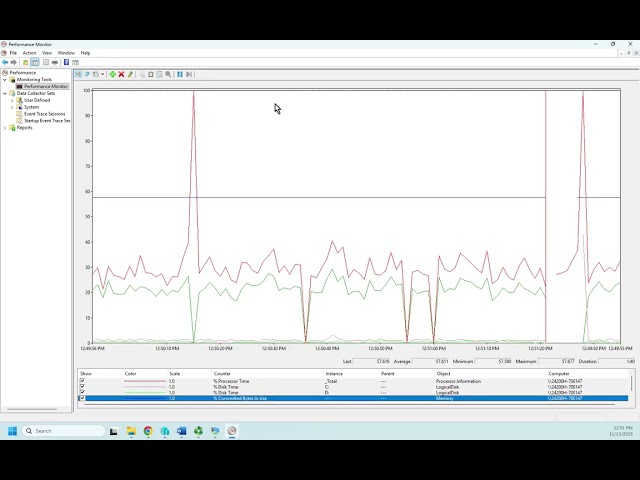This screenshot has width=640, height=480.
Task: Select the Reports tree item
Action: 24,128
